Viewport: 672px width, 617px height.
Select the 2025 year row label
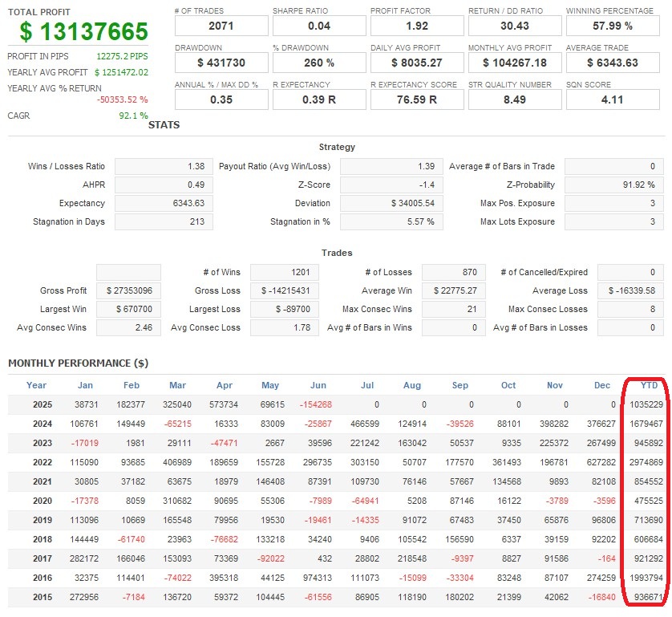[43, 404]
